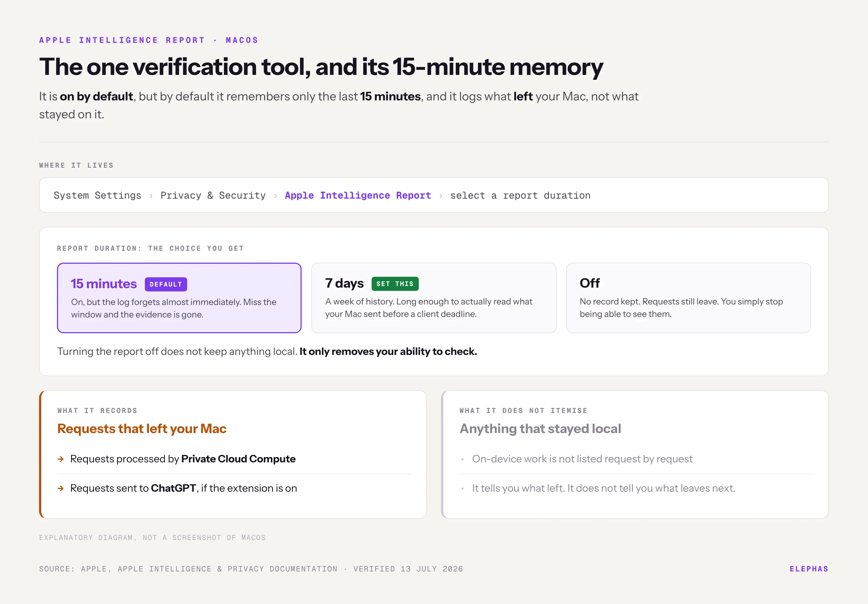Click the SOURCE: APPLE documentation footer line
The width and height of the screenshot is (868, 604).
point(251,569)
